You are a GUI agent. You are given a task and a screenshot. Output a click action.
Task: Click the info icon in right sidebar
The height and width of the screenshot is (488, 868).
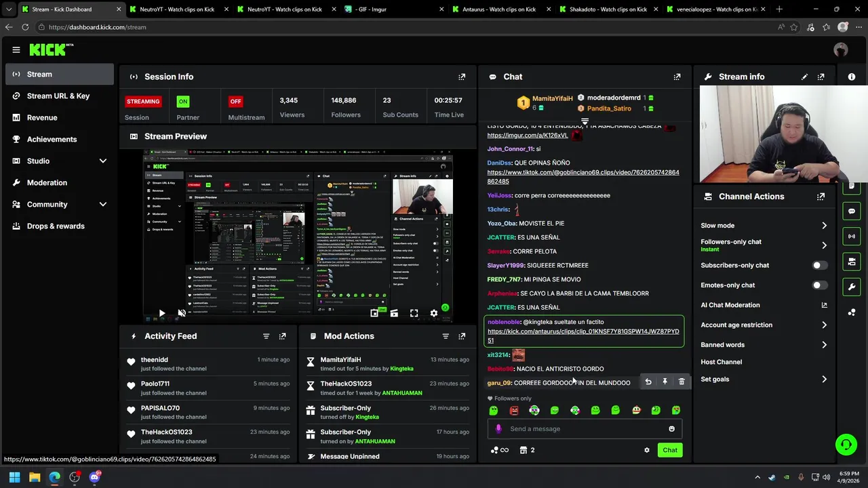[852, 77]
